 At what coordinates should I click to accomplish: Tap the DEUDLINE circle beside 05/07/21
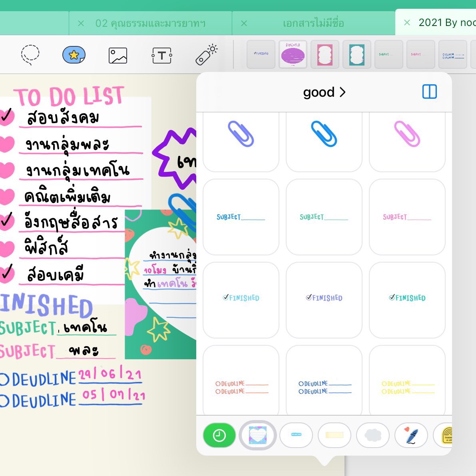click(x=4, y=401)
